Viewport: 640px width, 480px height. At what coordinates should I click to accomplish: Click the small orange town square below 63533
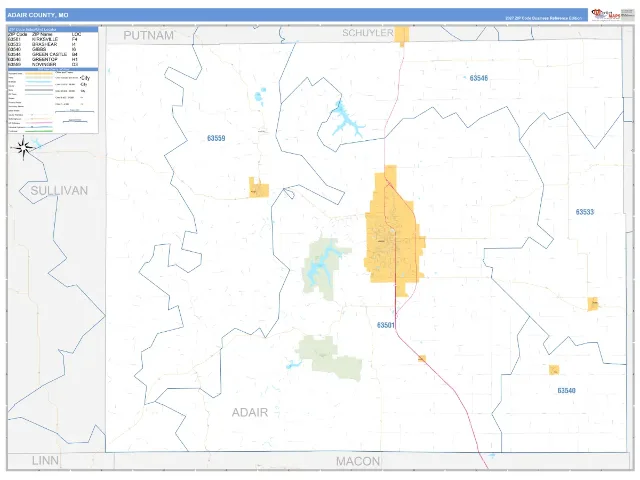[593, 304]
